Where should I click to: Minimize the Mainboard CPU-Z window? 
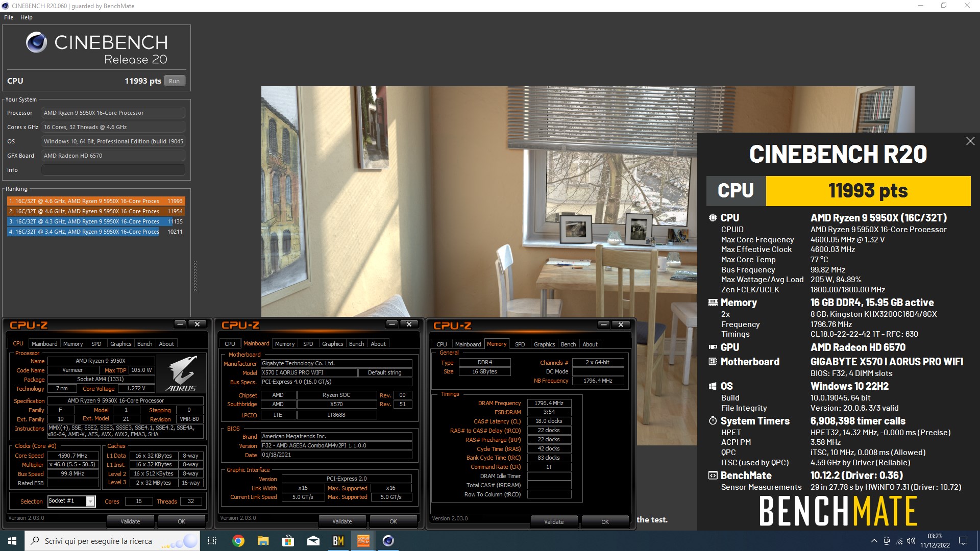point(391,324)
